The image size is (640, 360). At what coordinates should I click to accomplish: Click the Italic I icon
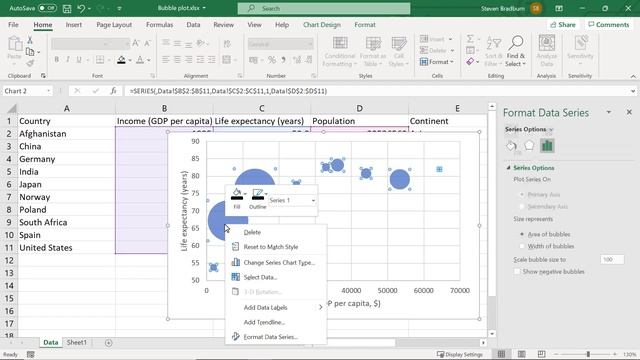pos(68,60)
